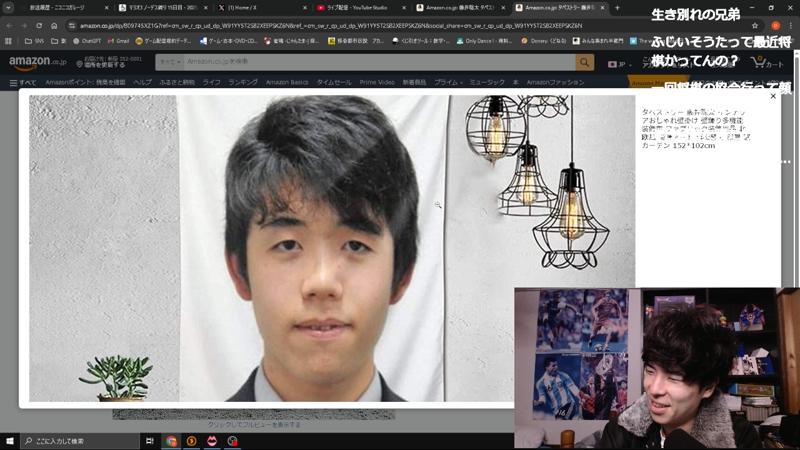Click the orange search magnifier button
The image size is (800, 450).
584,62
